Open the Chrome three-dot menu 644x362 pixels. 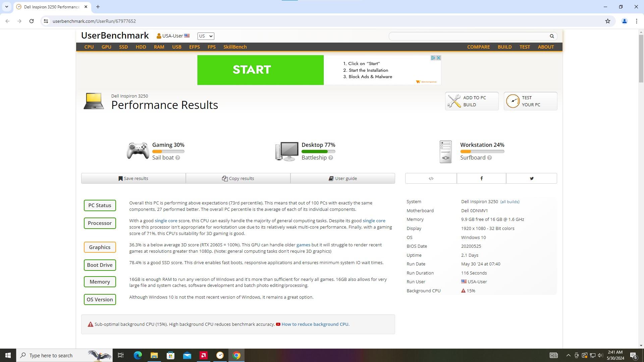pos(636,21)
